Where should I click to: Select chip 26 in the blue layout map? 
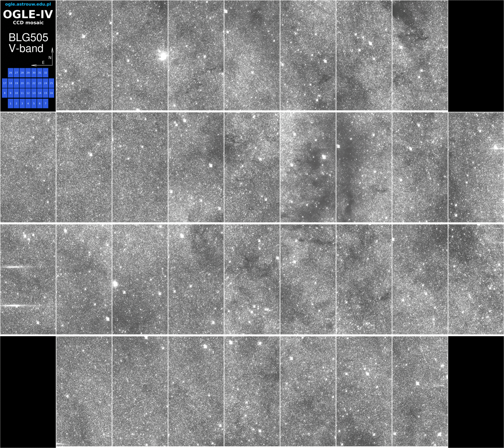point(10,73)
